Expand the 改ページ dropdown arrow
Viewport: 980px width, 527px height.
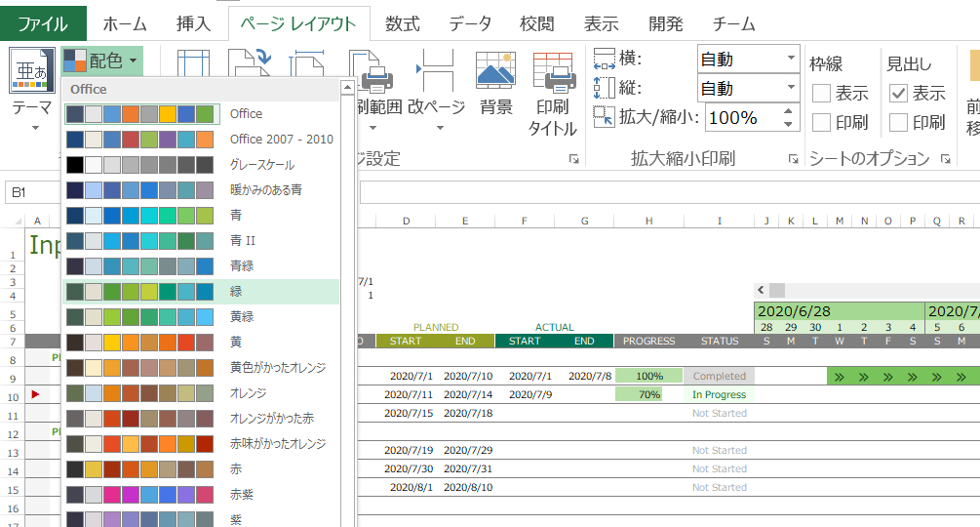coord(440,128)
